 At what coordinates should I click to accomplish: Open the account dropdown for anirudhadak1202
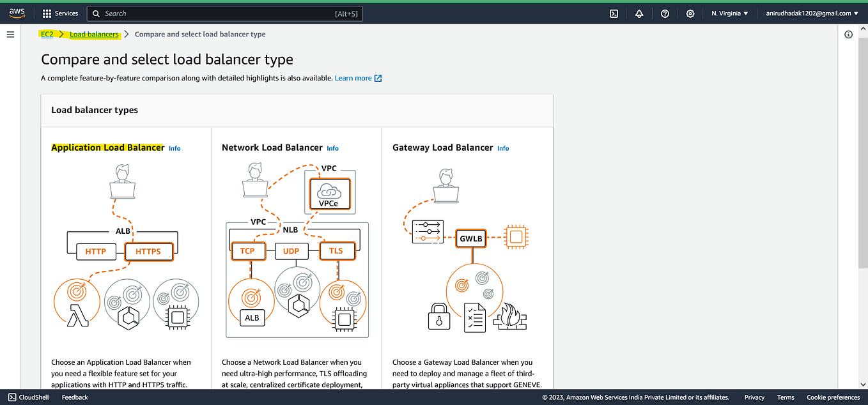pyautogui.click(x=812, y=13)
